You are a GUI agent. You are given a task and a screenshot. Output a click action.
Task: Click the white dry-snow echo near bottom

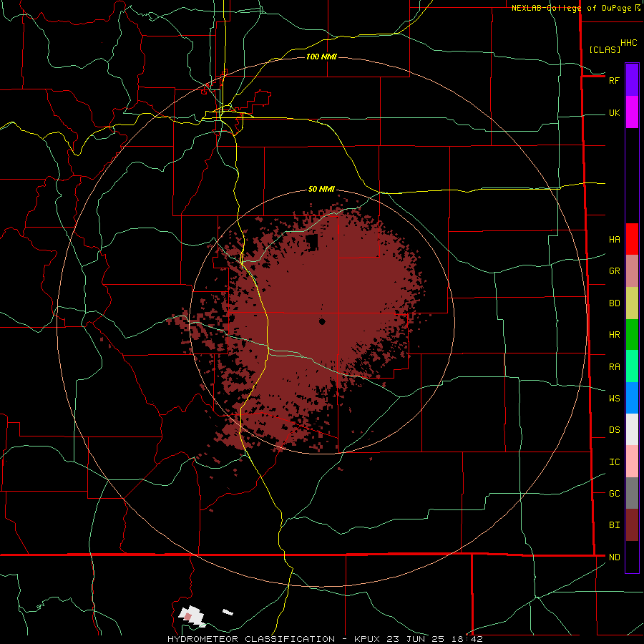pos(192,616)
